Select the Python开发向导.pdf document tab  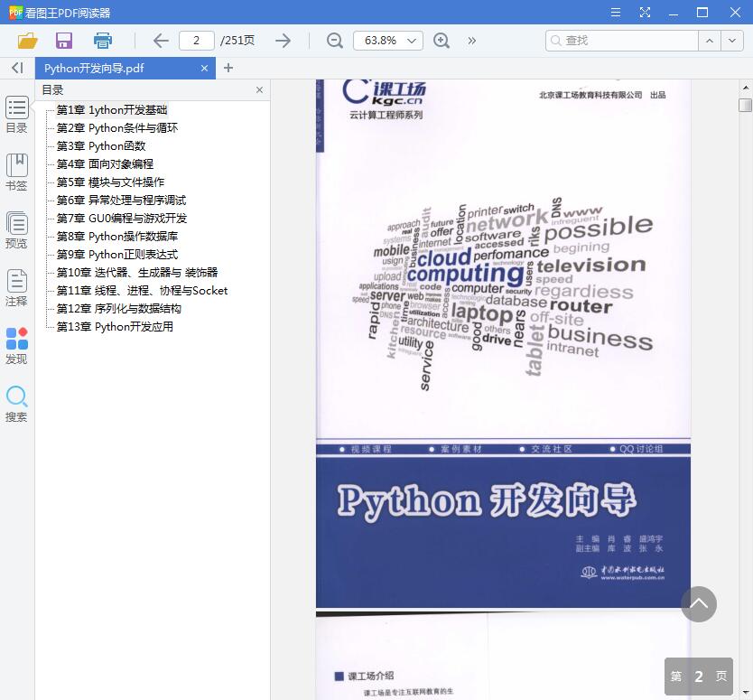pyautogui.click(x=117, y=68)
